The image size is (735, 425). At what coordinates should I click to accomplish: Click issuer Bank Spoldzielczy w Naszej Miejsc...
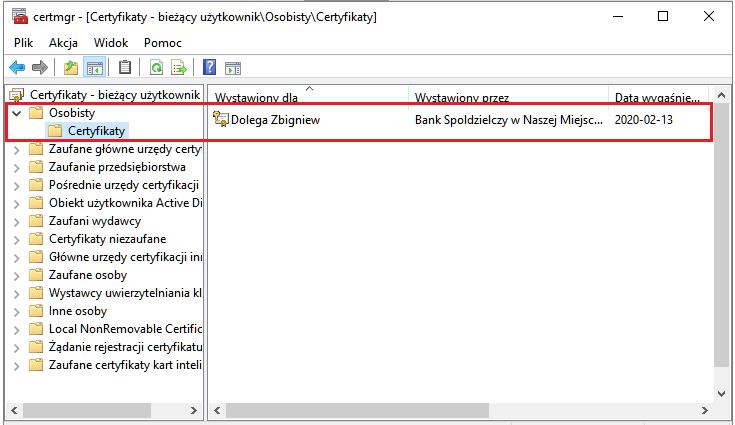tap(509, 119)
